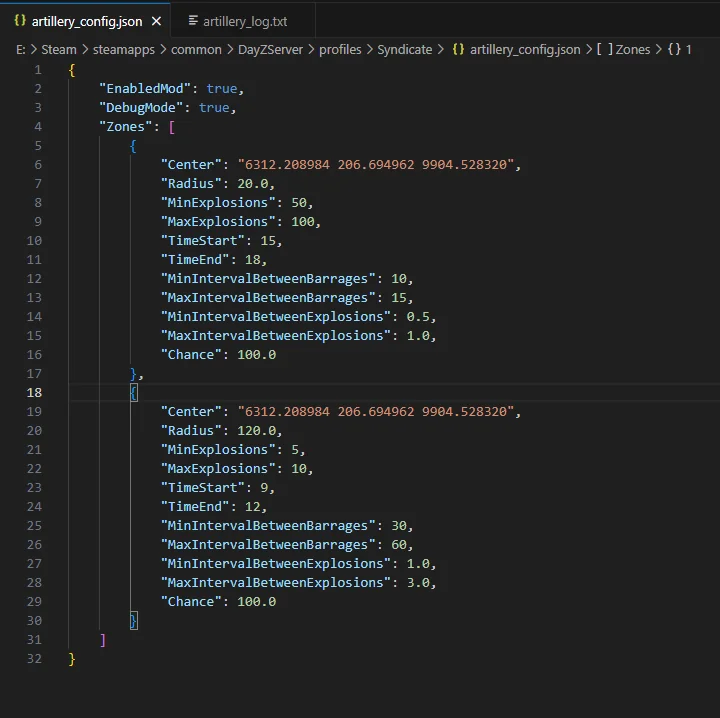This screenshot has height=718, width=720.
Task: Open the Syndicate breadcrumb folder dropdown
Action: 404,49
